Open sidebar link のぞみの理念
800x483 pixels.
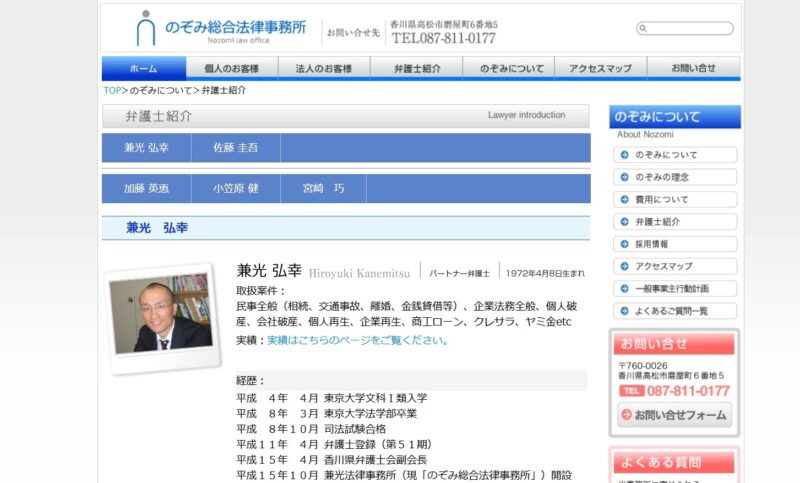click(x=675, y=177)
